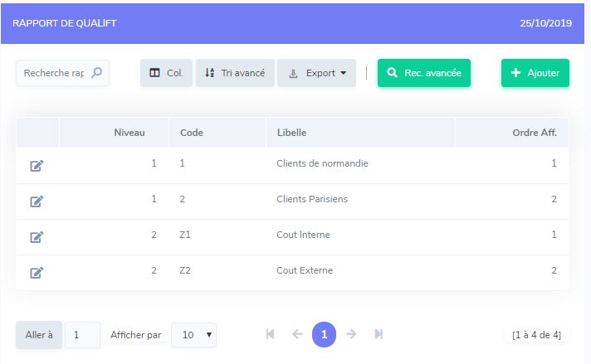Screen dimensions: 591x364
Task: Click the search magnifier icon in search box
Action: click(97, 73)
